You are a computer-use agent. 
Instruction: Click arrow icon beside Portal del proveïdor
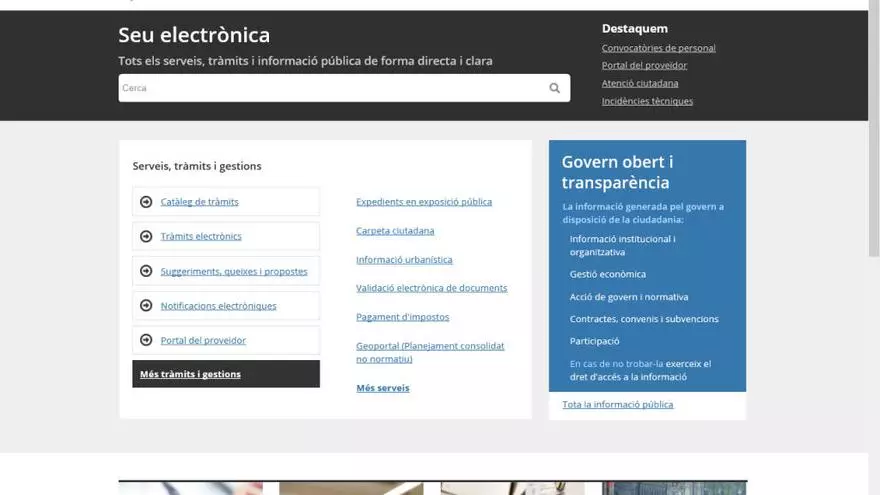click(146, 340)
